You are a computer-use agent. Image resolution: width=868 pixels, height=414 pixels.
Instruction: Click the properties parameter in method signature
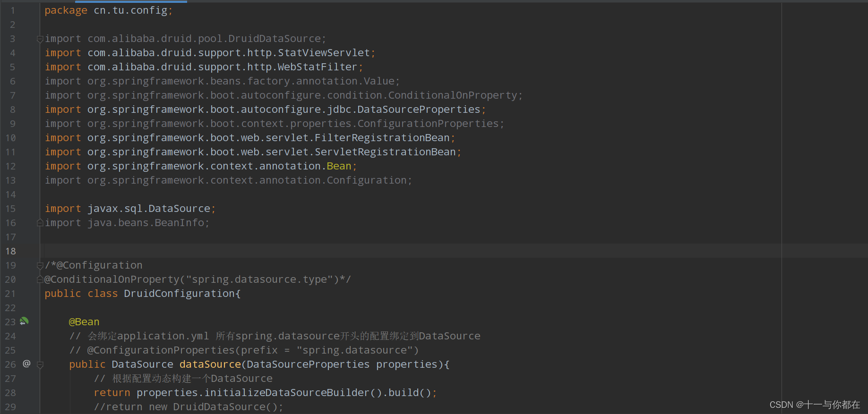[x=407, y=364]
